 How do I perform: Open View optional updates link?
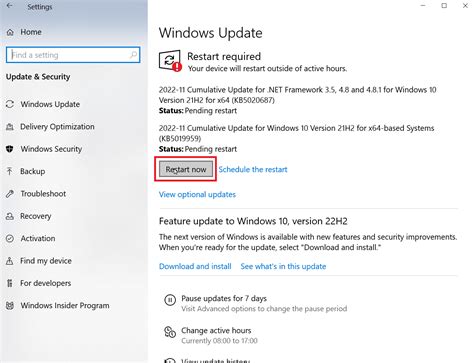(x=197, y=194)
